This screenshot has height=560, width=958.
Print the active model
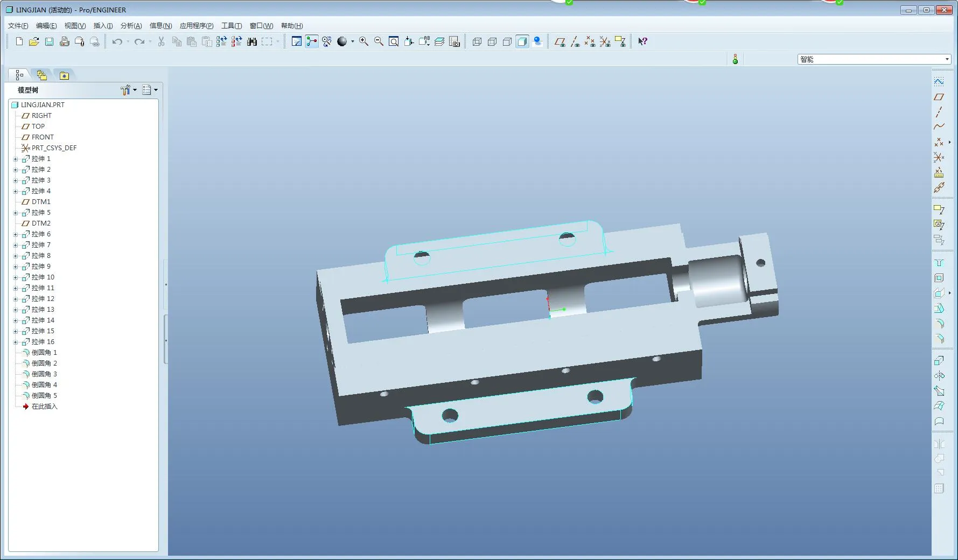click(x=64, y=41)
